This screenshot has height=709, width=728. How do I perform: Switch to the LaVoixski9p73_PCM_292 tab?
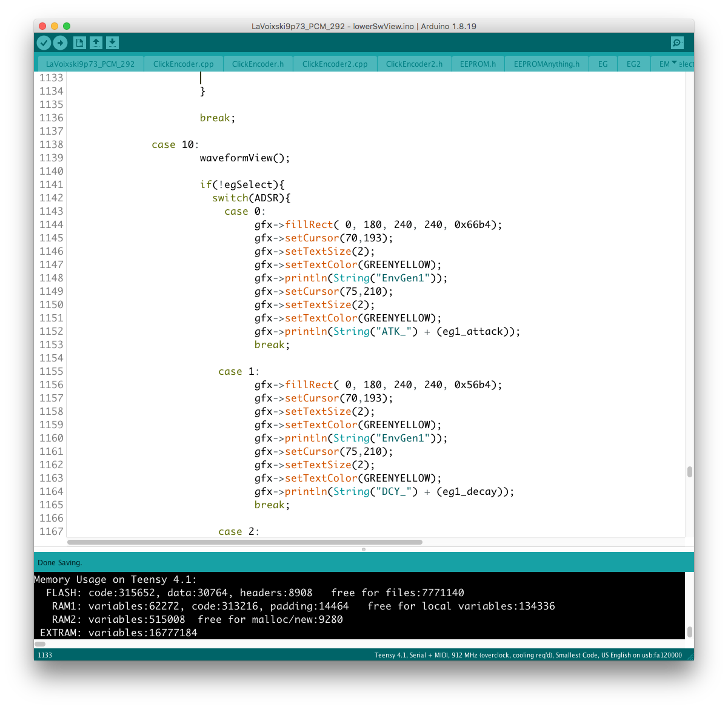coord(90,64)
